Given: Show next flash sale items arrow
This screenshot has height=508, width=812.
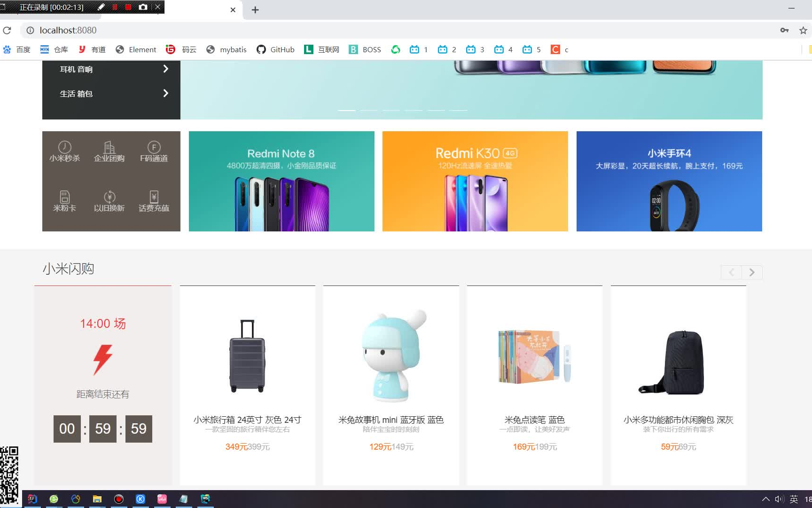Looking at the screenshot, I should (752, 272).
